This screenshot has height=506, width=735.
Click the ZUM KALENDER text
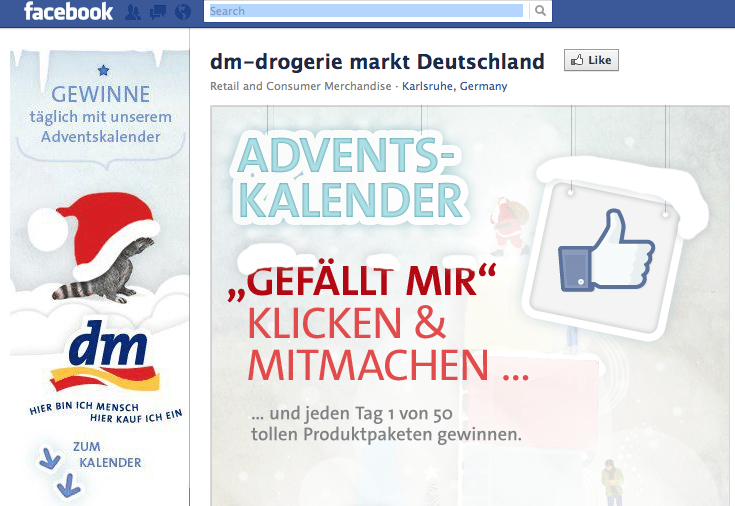click(107, 454)
